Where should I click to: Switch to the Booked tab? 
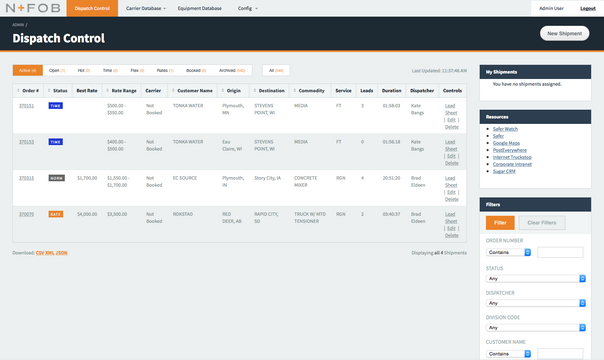pos(196,70)
